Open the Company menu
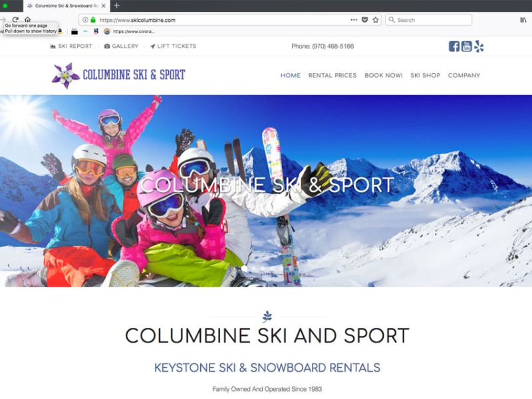The width and height of the screenshot is (532, 399). 464,75
